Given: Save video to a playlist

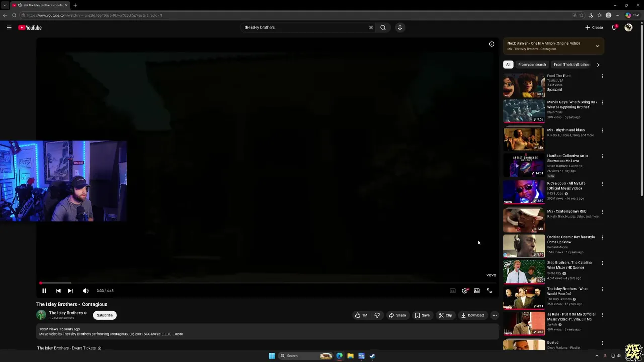Looking at the screenshot, I should pos(422,315).
